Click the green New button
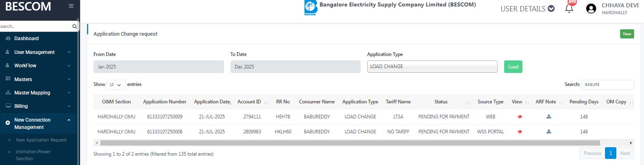Image resolution: width=644 pixels, height=165 pixels. (627, 34)
